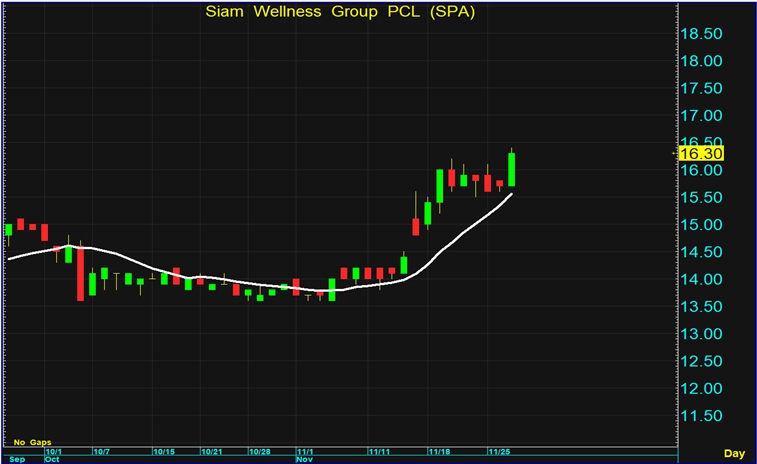Click the 11/18 date marker
Image resolution: width=757 pixels, height=464 pixels.
(439, 452)
